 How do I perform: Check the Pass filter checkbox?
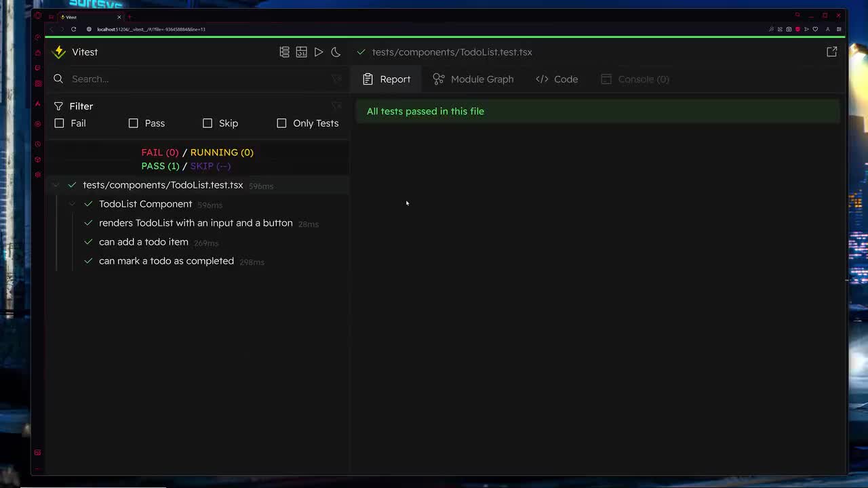134,123
